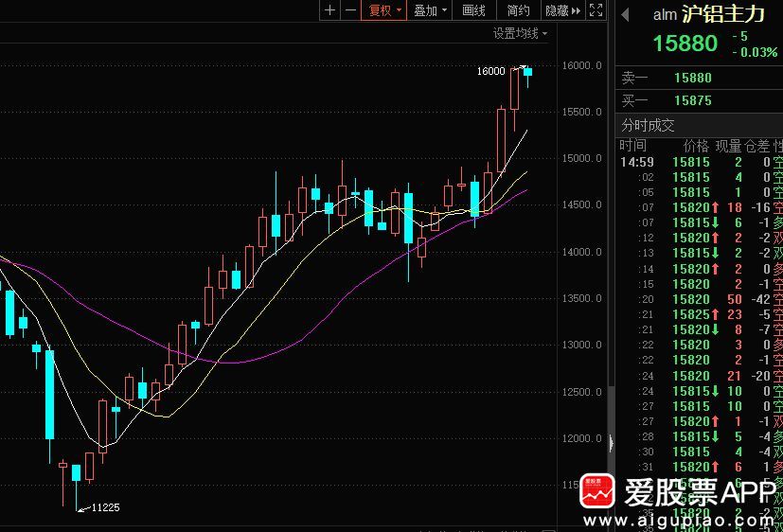783x532 pixels.
Task: Select the 卖一 ask price 15880
Action: [693, 78]
